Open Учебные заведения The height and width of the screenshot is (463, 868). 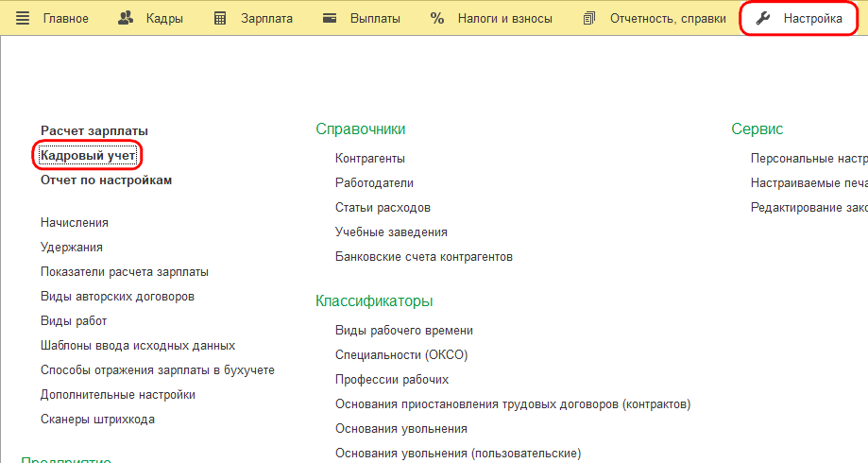point(391,232)
